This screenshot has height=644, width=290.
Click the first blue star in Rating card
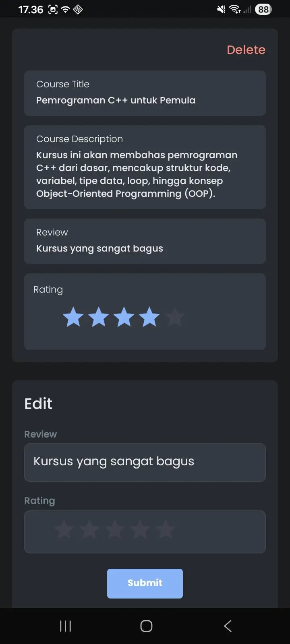coord(73,317)
